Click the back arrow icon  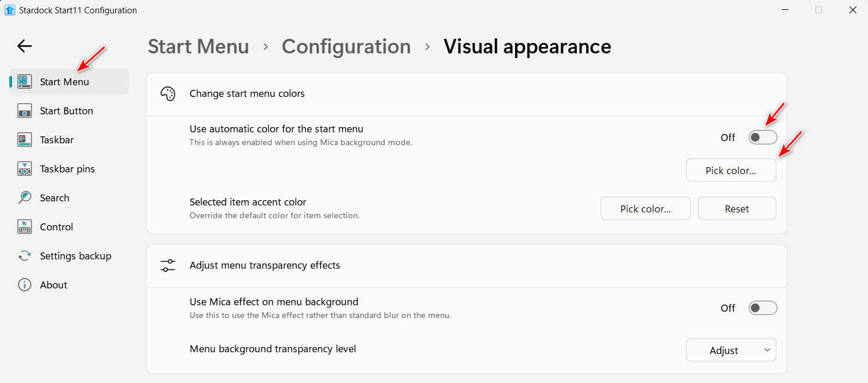pos(24,46)
